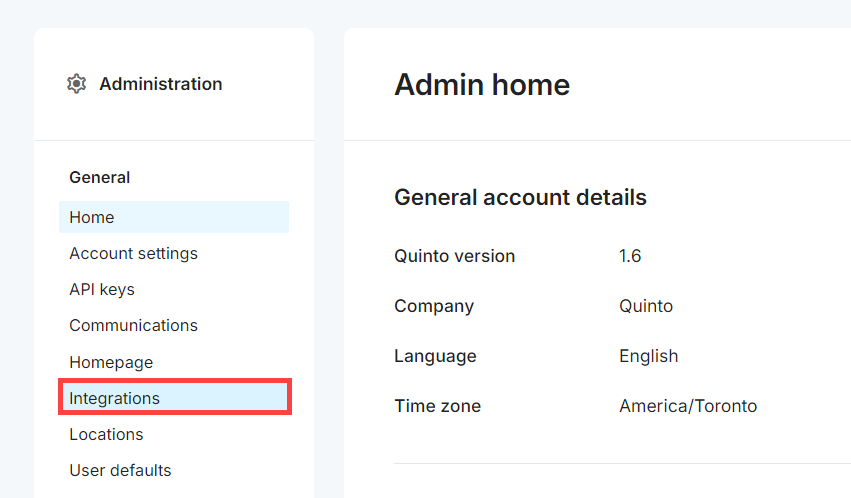Click the Administration gear icon
Viewport: 851px width, 498px height.
[76, 84]
